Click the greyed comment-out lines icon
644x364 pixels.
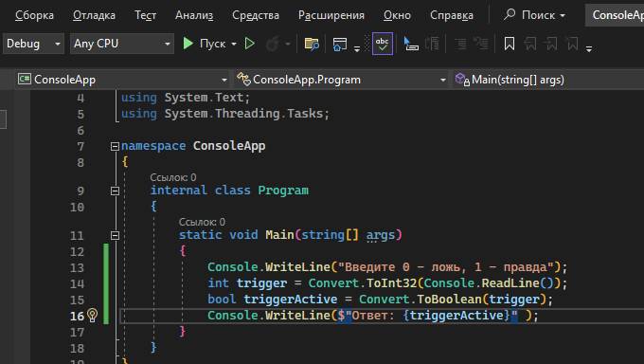click(432, 44)
